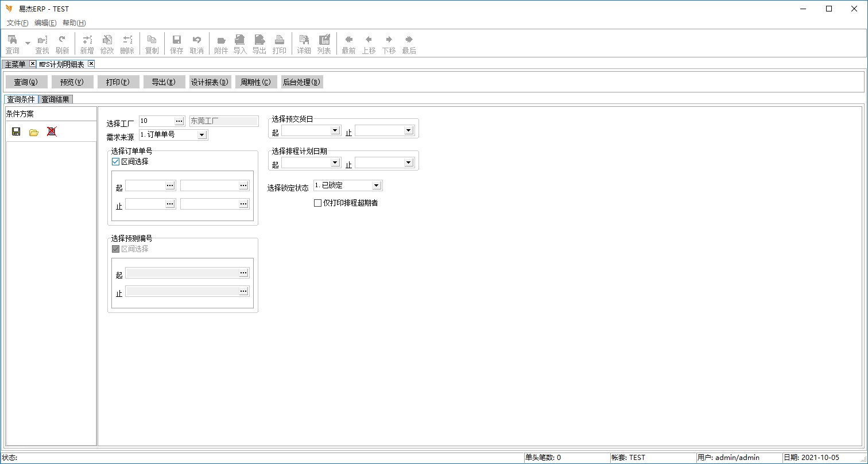Uncheck 区间选择 under 选择订单单号
The height and width of the screenshot is (464, 868).
[116, 162]
